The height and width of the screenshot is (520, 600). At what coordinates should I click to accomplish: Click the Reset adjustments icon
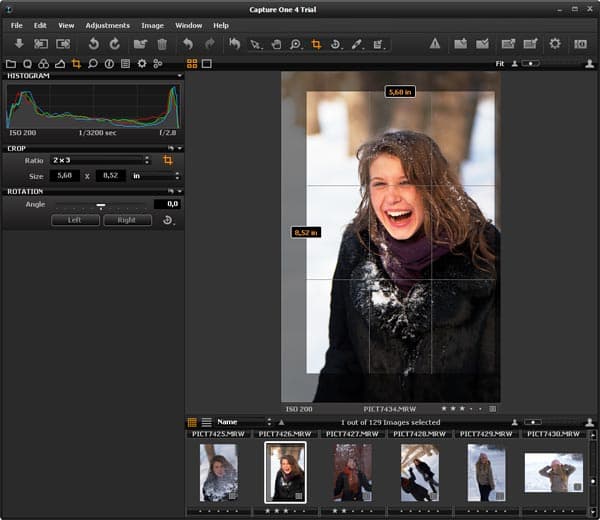click(235, 44)
